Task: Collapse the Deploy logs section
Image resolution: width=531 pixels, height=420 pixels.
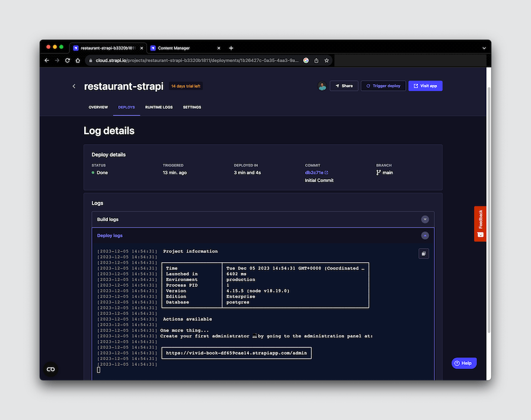Action: click(x=424, y=236)
